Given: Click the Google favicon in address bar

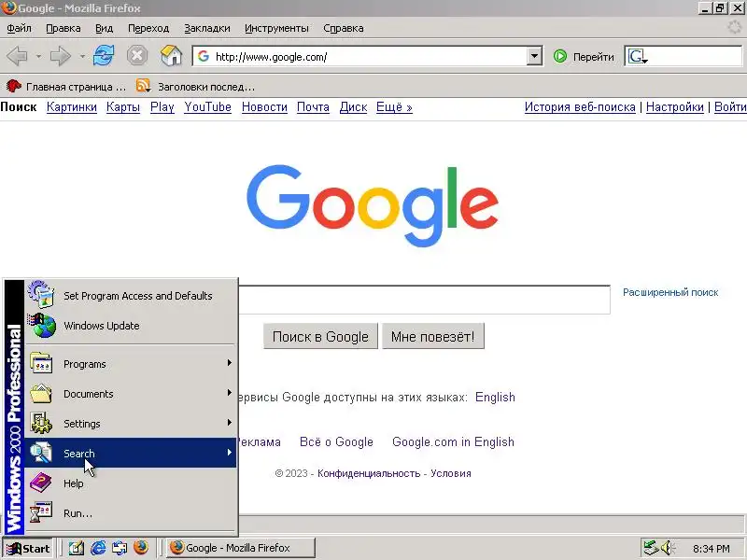Looking at the screenshot, I should tap(204, 56).
